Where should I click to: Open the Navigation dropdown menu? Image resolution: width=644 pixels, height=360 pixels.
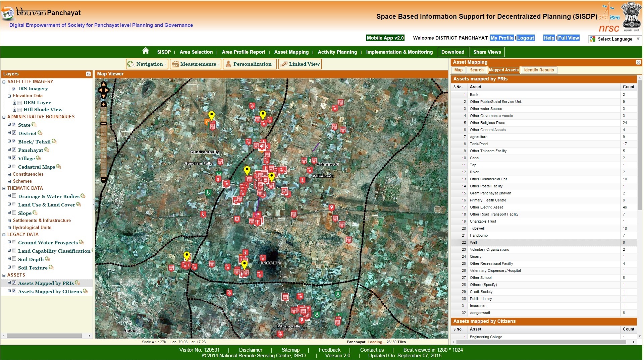(x=147, y=64)
